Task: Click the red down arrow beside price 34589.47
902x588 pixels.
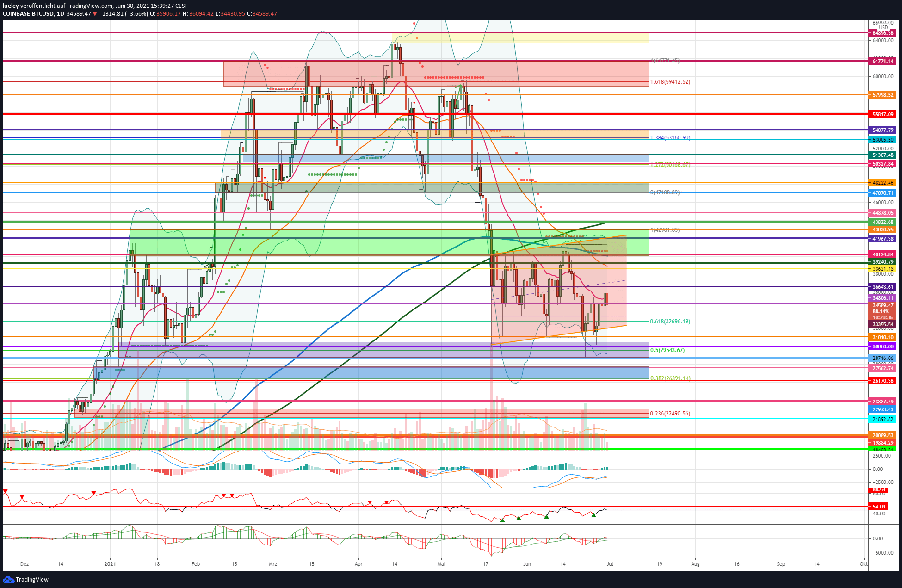Action: pyautogui.click(x=95, y=14)
